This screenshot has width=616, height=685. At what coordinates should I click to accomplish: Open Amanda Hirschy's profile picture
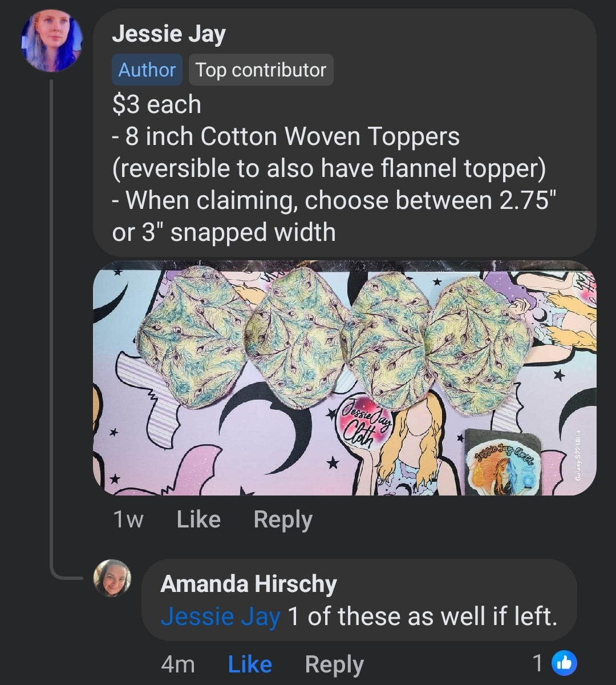(112, 578)
